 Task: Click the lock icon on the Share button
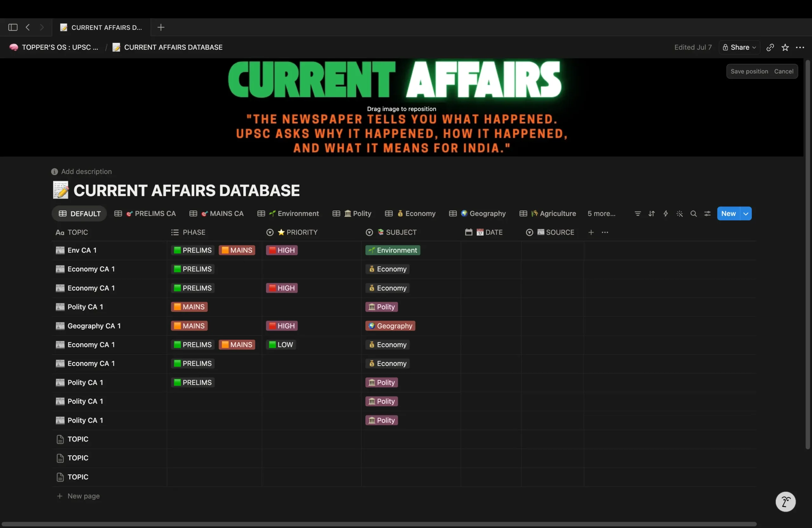pos(726,48)
